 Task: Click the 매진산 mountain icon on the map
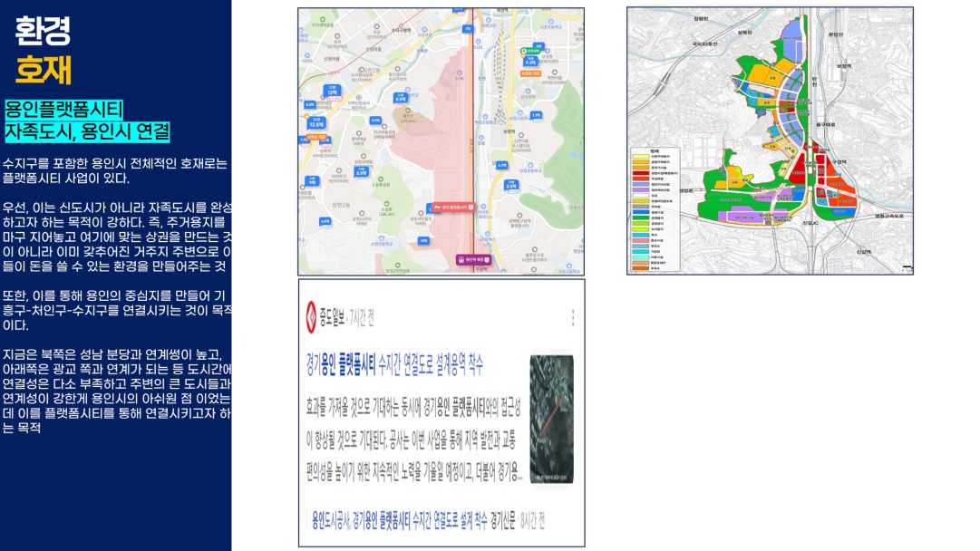coord(407,110)
